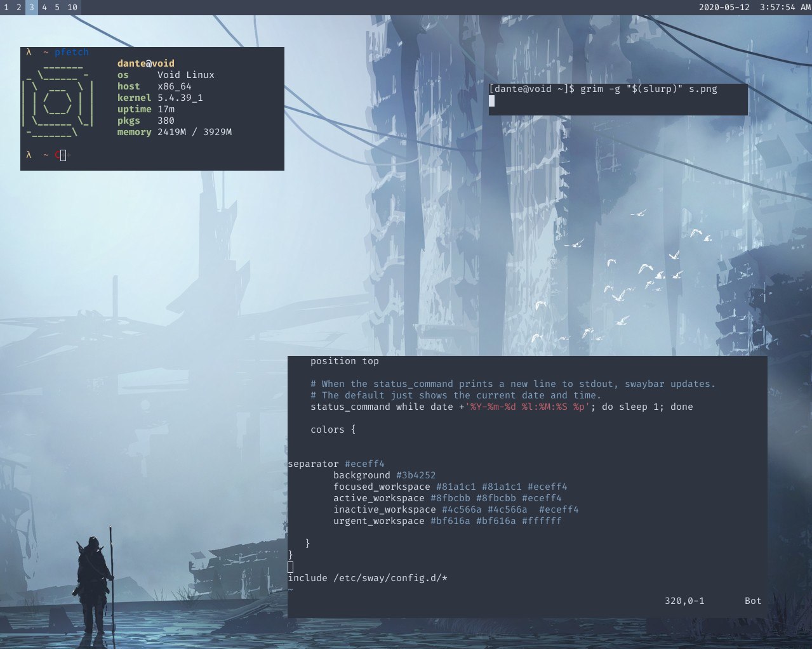Click the background #3b4252 line
Screen dimensions: 812x649
385,475
